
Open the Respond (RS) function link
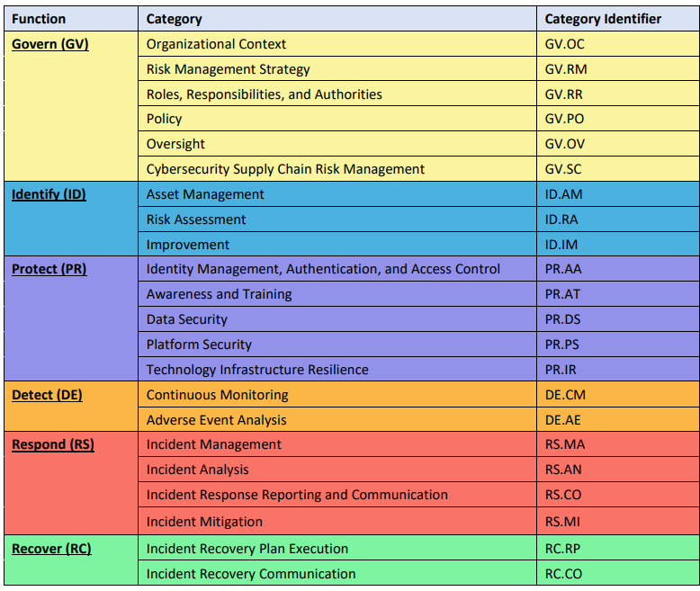click(52, 444)
